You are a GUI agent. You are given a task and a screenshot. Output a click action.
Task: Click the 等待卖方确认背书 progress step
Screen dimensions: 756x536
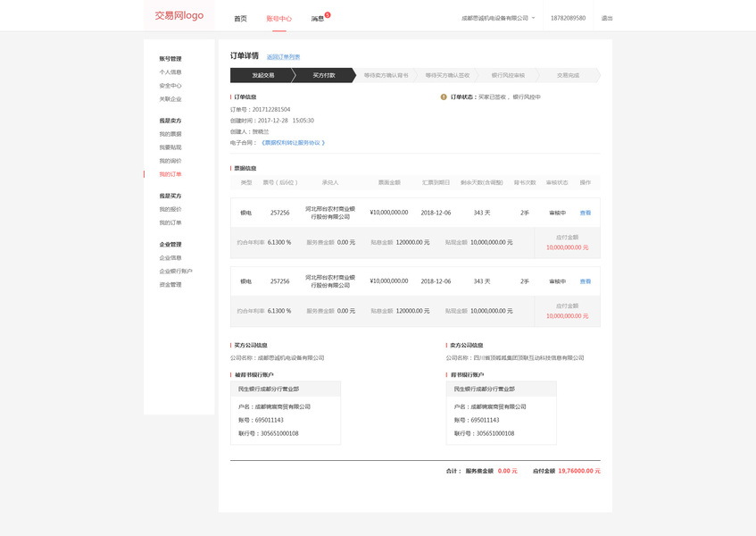point(386,75)
